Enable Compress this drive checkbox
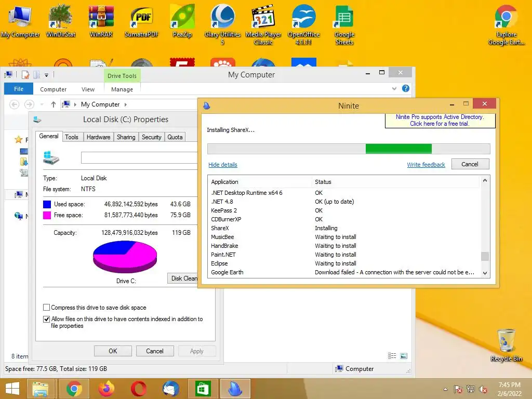 (46, 308)
